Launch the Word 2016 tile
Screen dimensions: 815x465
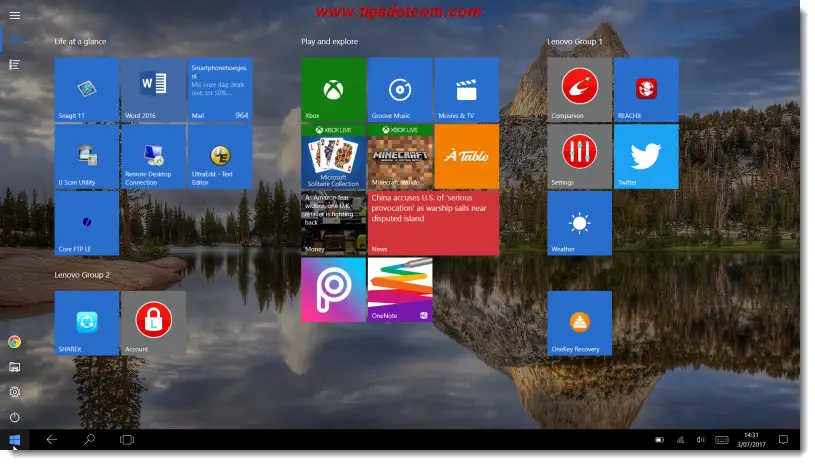pyautogui.click(x=153, y=90)
